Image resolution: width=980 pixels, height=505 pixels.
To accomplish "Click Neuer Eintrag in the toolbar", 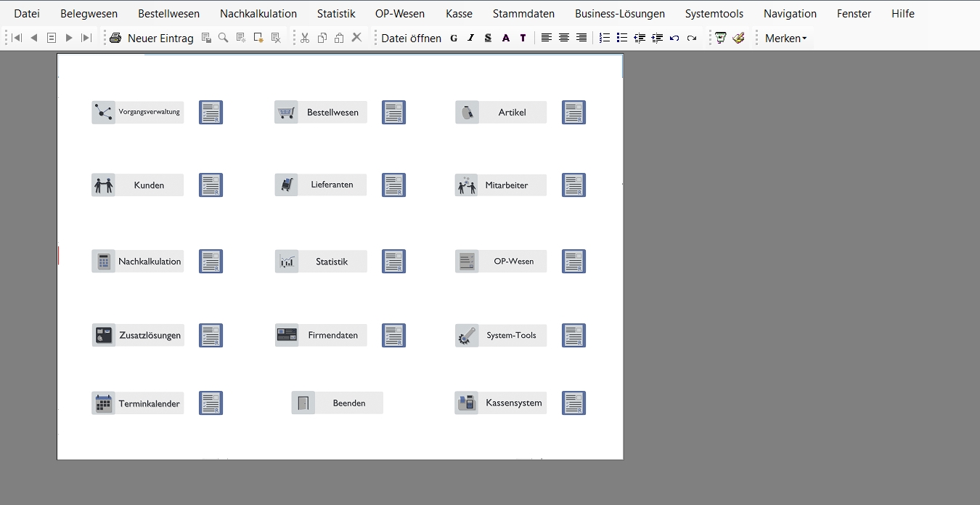I will click(x=160, y=38).
